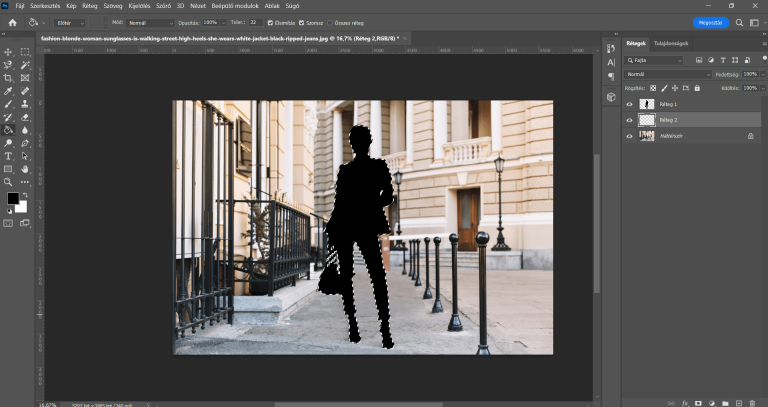Select the Rectangle shape tool

pos(8,169)
